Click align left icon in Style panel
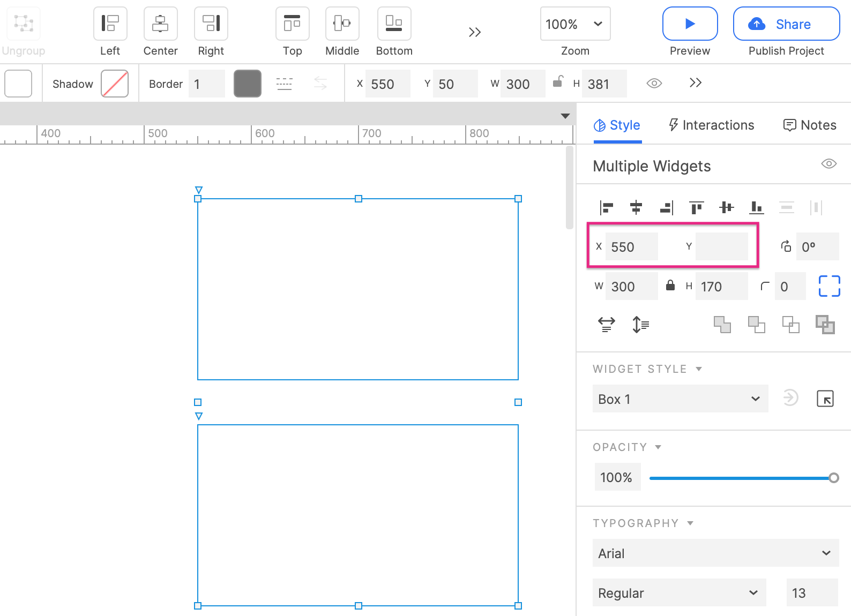The image size is (851, 616). [606, 207]
